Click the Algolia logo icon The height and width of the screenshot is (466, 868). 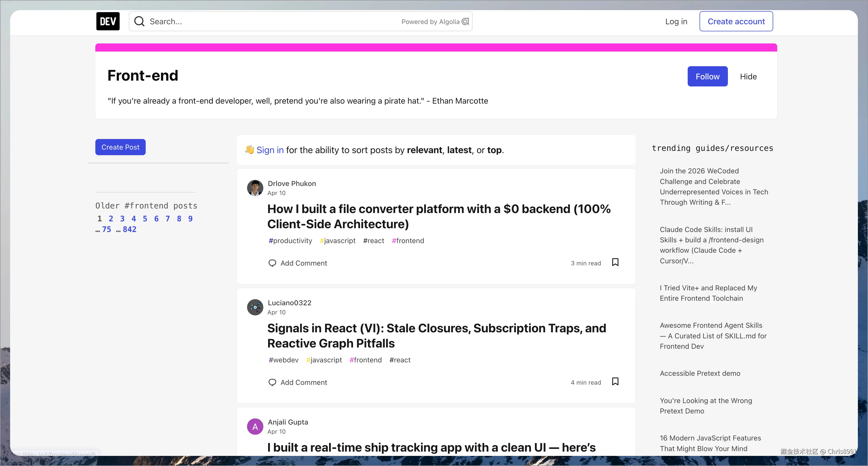click(x=465, y=21)
